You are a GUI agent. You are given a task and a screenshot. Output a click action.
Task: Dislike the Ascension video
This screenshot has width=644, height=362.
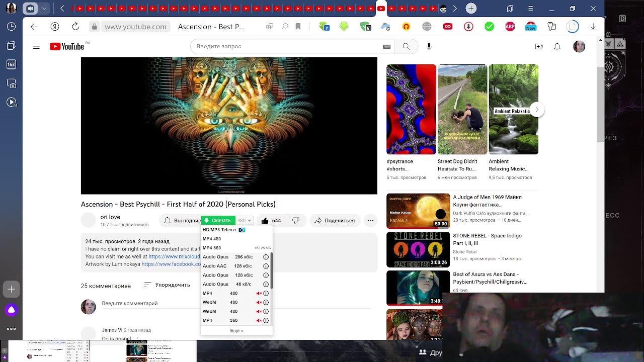click(x=296, y=220)
